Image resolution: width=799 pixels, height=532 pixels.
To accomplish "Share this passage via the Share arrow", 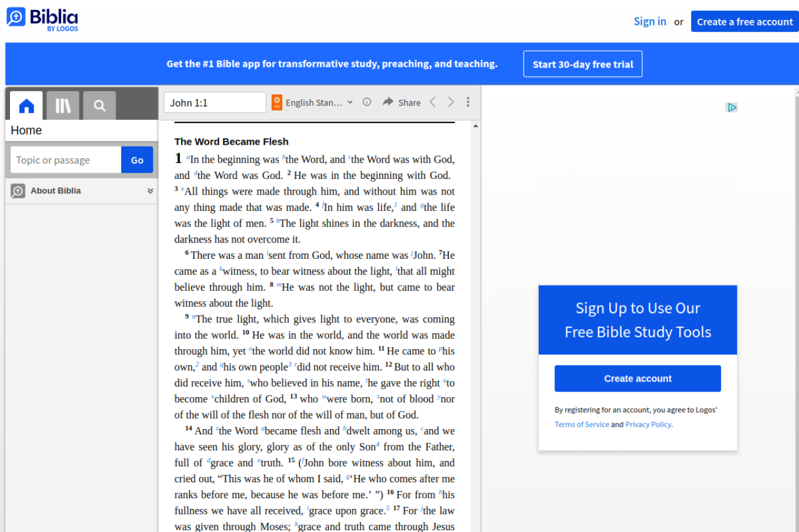I will 401,102.
